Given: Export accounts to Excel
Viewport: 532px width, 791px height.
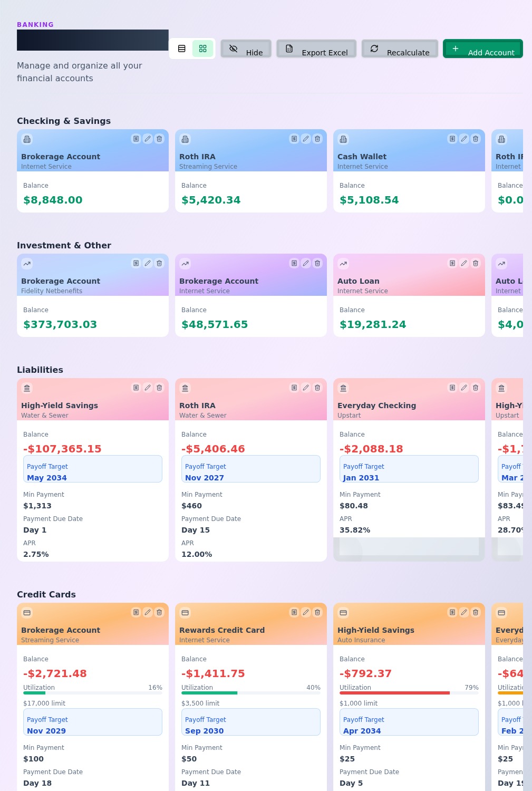Looking at the screenshot, I should (x=317, y=49).
